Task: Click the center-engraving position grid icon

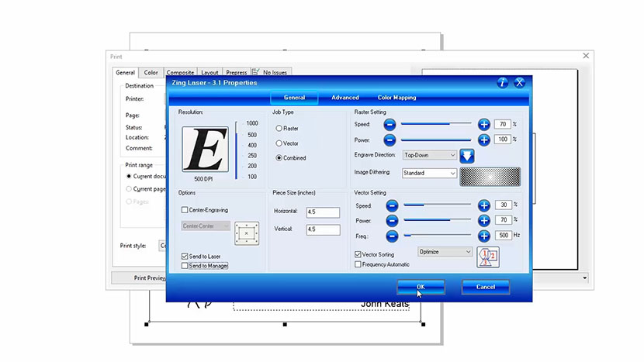Action: coord(246,233)
